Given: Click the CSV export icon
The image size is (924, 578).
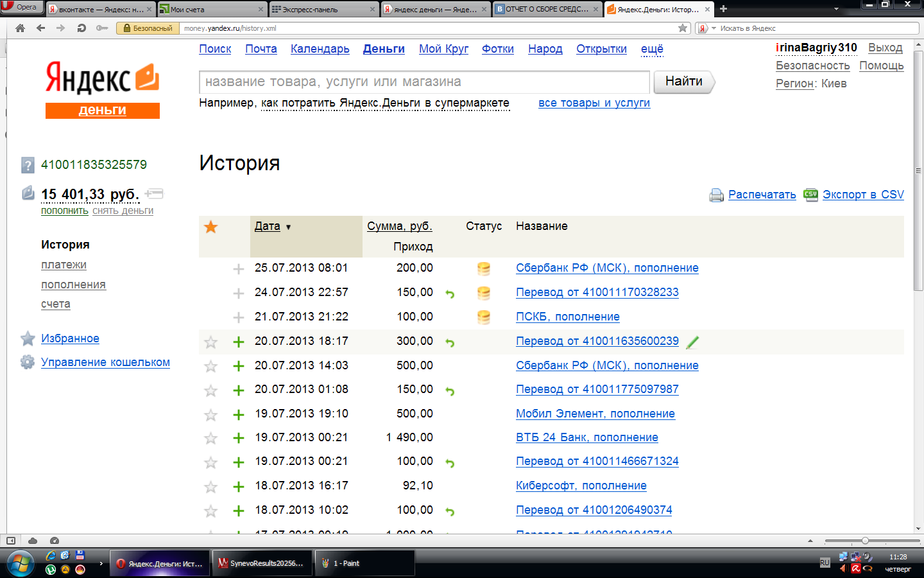Looking at the screenshot, I should (x=810, y=194).
